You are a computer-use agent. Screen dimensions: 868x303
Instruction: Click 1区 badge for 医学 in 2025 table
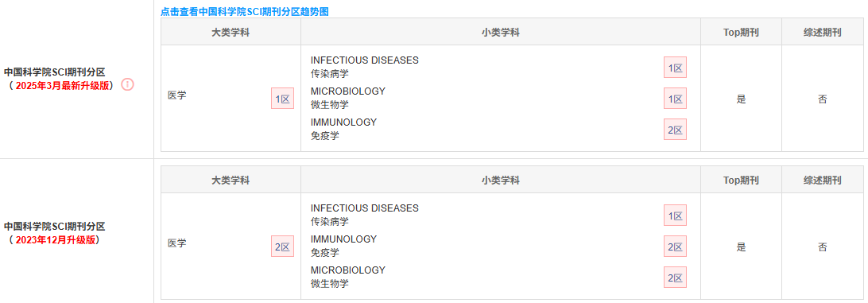tap(282, 99)
